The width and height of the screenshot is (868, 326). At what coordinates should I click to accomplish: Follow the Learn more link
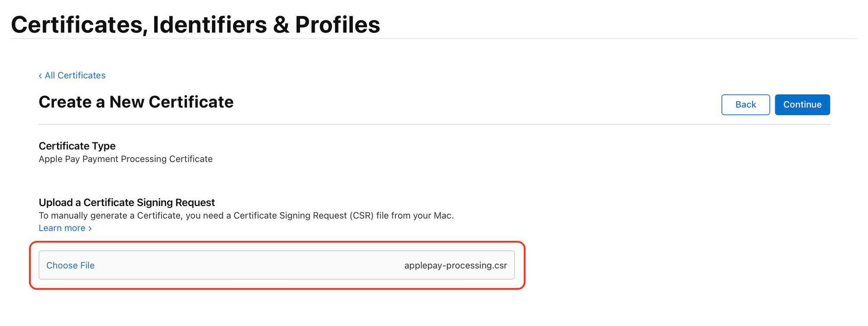pyautogui.click(x=62, y=228)
